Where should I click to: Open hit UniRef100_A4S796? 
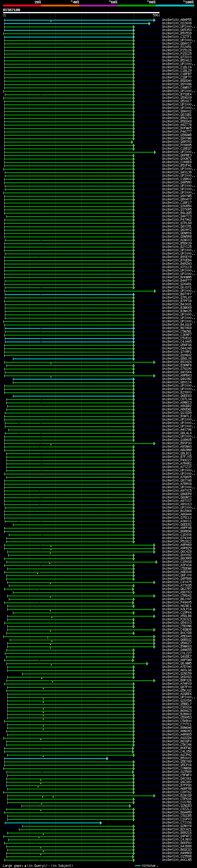[x=177, y=430]
